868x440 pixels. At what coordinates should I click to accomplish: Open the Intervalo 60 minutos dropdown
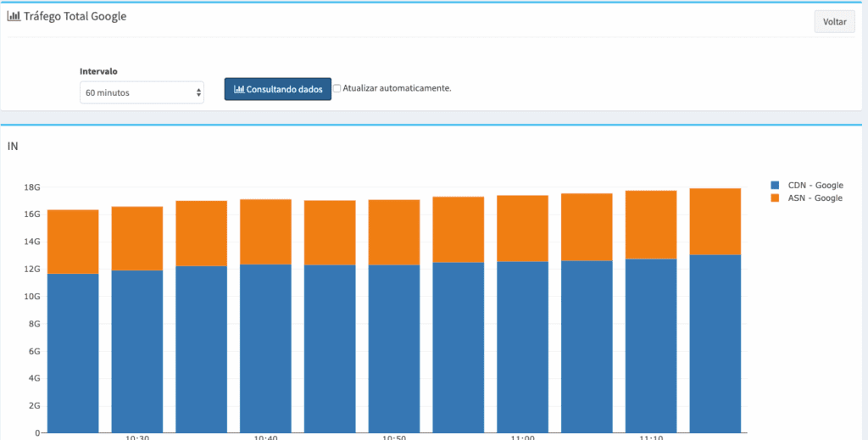coord(142,92)
